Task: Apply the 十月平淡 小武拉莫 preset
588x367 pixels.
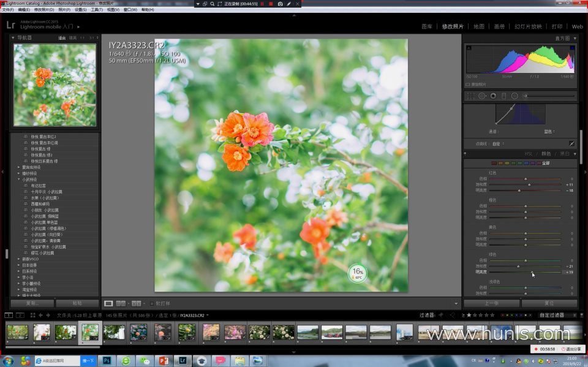Action: (x=47, y=192)
